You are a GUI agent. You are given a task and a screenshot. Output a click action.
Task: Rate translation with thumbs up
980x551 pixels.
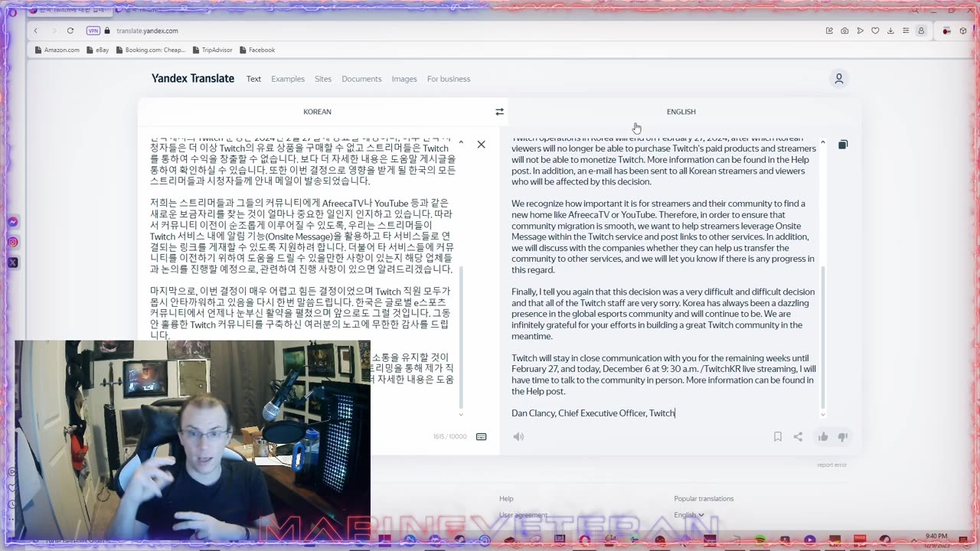point(823,436)
